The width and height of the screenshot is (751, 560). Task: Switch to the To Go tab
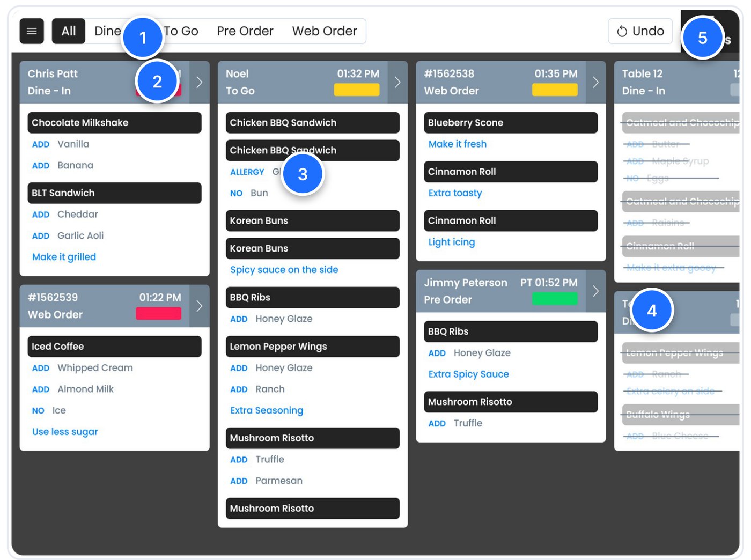181,31
